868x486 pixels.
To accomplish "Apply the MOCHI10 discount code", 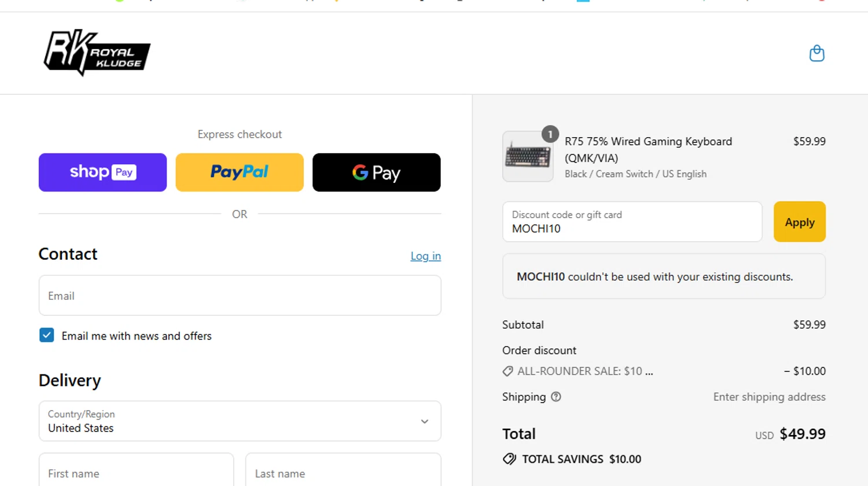I will click(799, 222).
